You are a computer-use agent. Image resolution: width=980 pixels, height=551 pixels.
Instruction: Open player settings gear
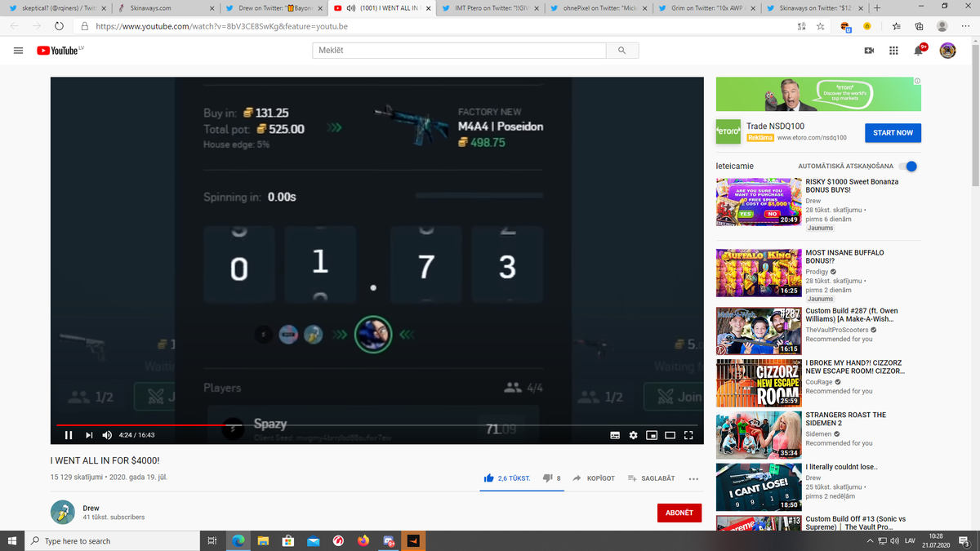[633, 434]
